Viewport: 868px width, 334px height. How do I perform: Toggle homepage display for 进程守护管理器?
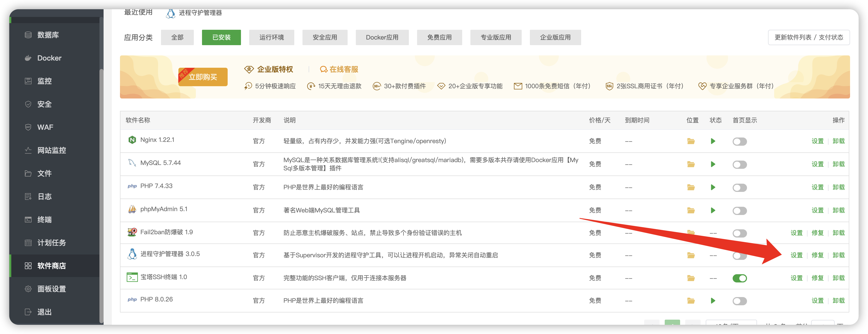pos(740,256)
